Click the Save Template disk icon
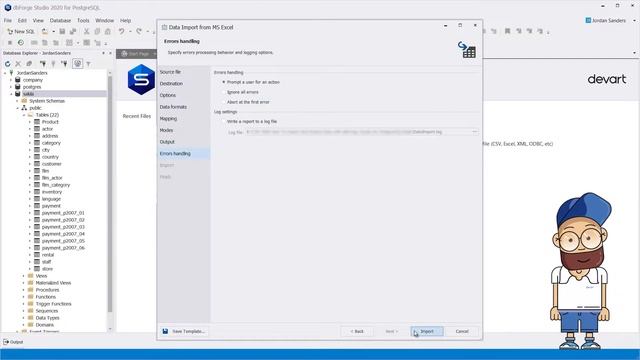This screenshot has height=360, width=640. tap(165, 331)
